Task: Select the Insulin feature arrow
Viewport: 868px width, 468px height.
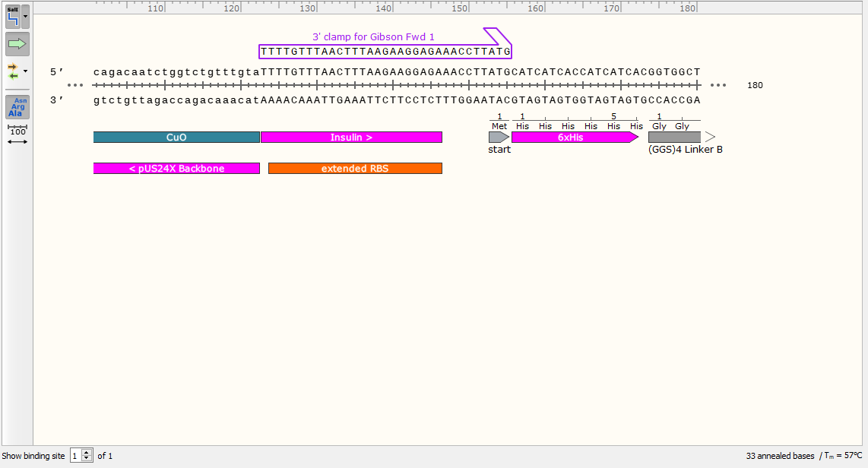Action: (350, 138)
